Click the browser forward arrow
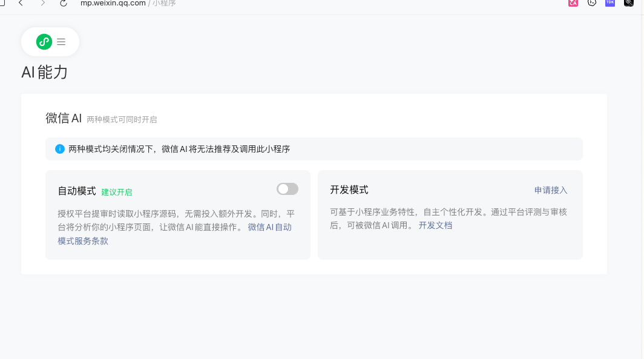Image resolution: width=644 pixels, height=359 pixels. 43,3
